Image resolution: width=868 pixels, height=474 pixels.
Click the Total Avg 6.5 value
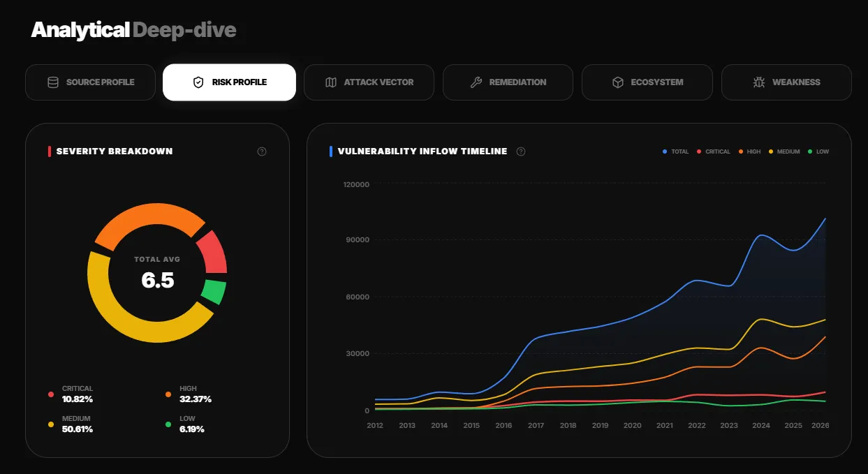tap(157, 280)
